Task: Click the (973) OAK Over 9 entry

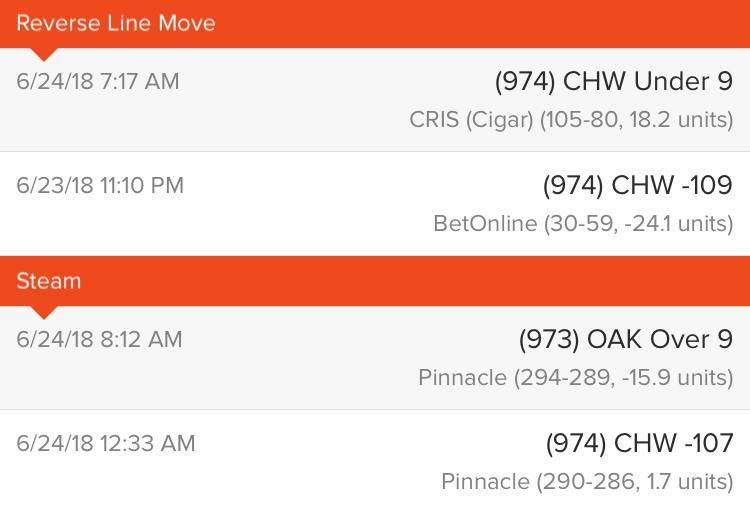Action: click(626, 339)
